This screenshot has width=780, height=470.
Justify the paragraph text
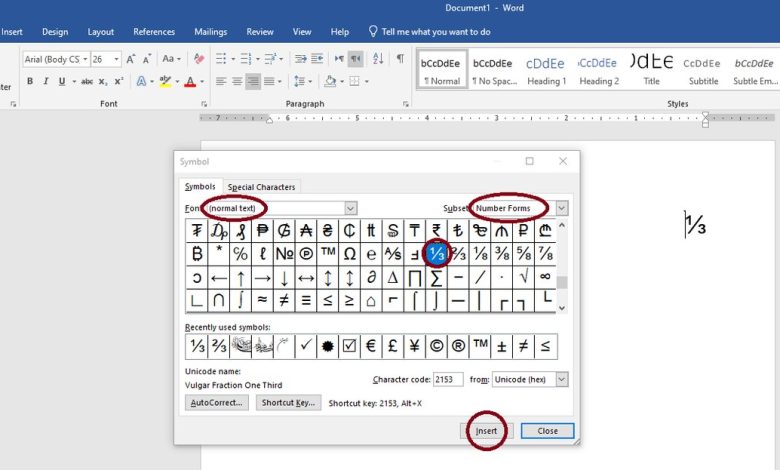pos(269,81)
